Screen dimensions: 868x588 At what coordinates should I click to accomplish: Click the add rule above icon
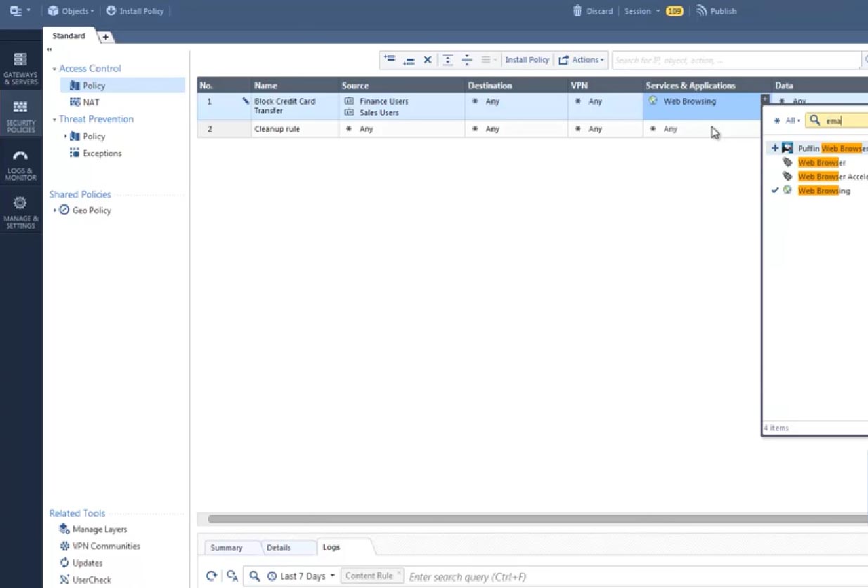[389, 60]
